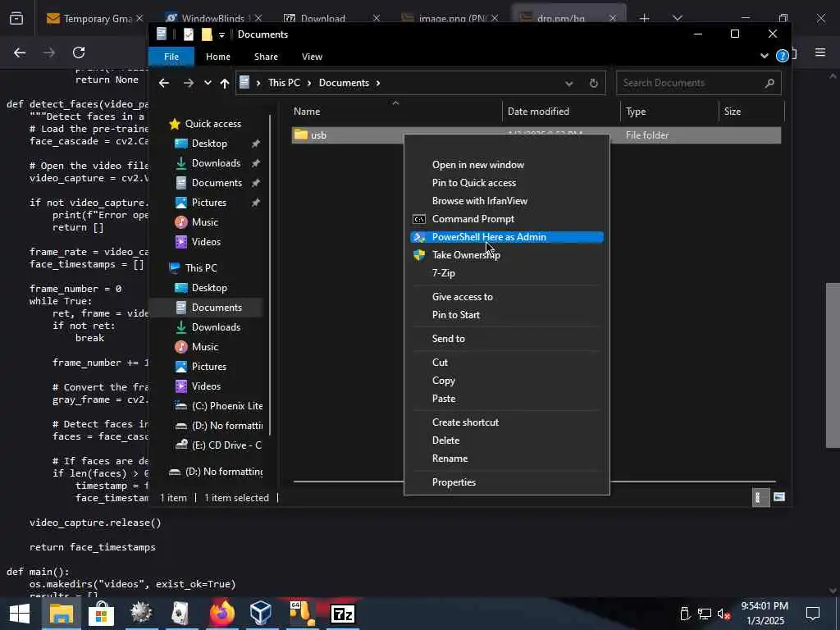Image resolution: width=840 pixels, height=630 pixels.
Task: Switch to the Home ribbon tab
Action: click(x=218, y=57)
